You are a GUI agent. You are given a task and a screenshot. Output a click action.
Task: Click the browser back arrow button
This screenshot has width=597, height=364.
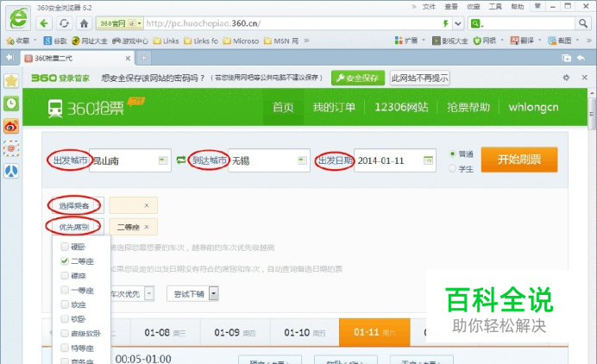click(44, 23)
